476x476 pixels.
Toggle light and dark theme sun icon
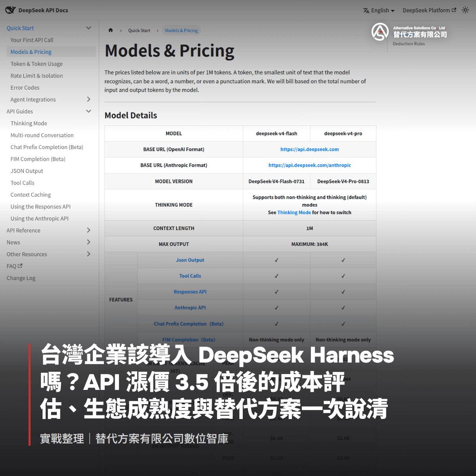(465, 10)
